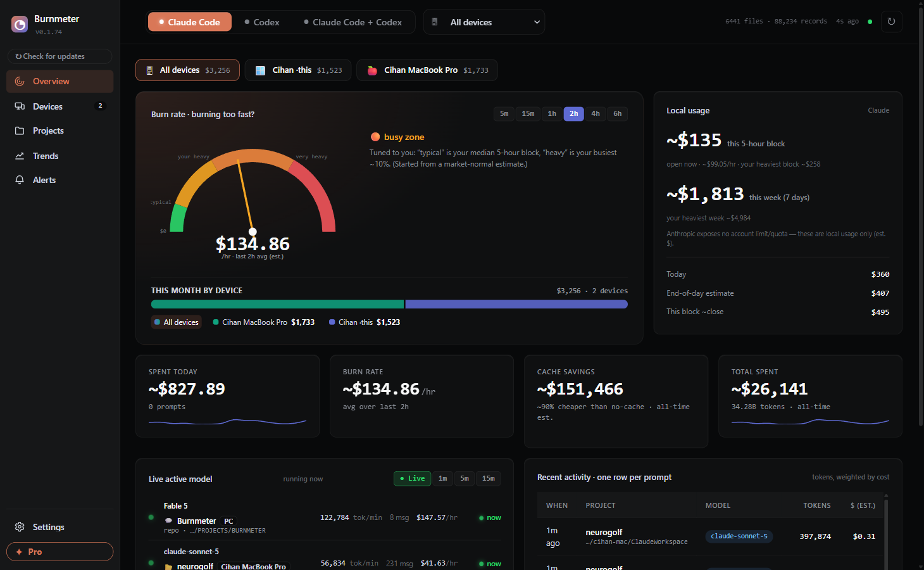Set burn rate window to 4h
924x570 pixels.
[596, 113]
